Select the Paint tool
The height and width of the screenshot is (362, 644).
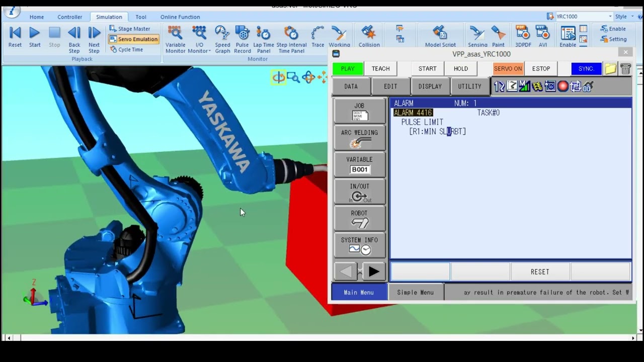[x=498, y=37]
